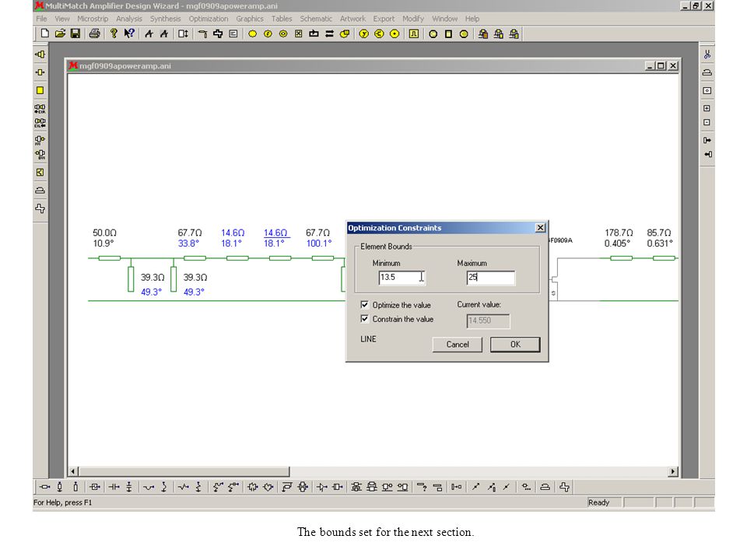Select the yellow square icon in left sidebar

click(x=40, y=90)
